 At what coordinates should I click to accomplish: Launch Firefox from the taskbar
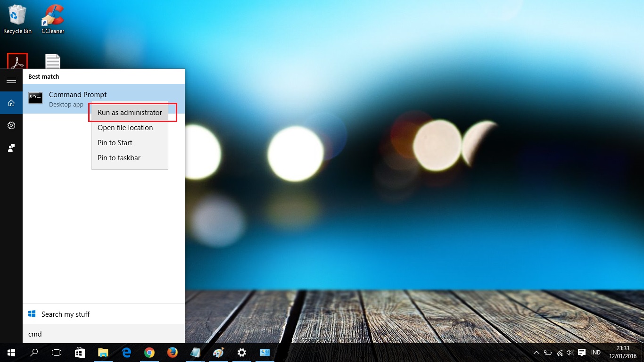click(x=172, y=352)
